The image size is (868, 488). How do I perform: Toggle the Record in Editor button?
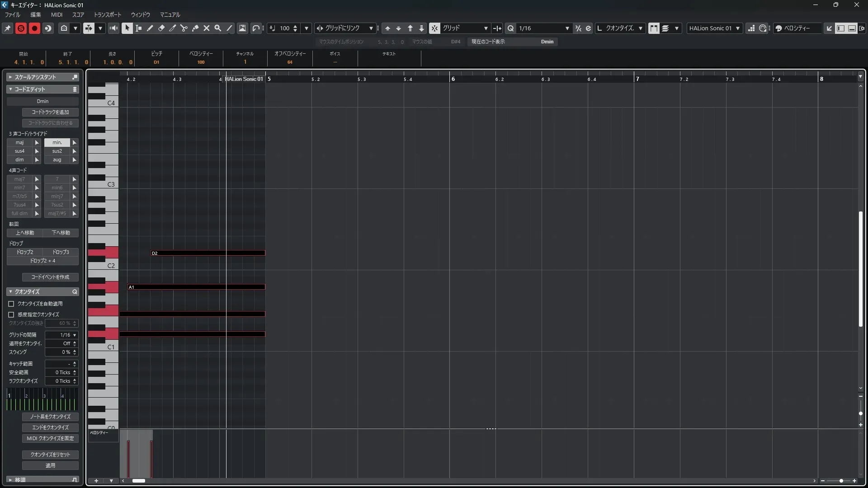tap(34, 28)
